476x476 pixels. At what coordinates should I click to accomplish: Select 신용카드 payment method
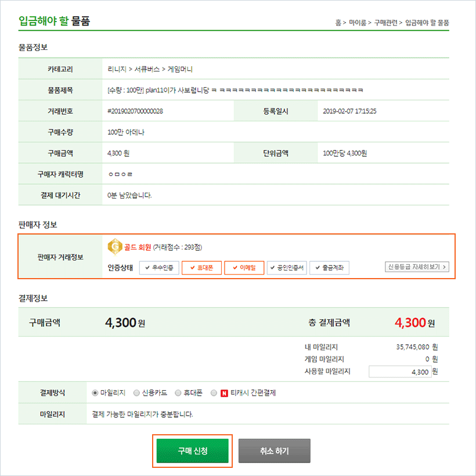137,393
